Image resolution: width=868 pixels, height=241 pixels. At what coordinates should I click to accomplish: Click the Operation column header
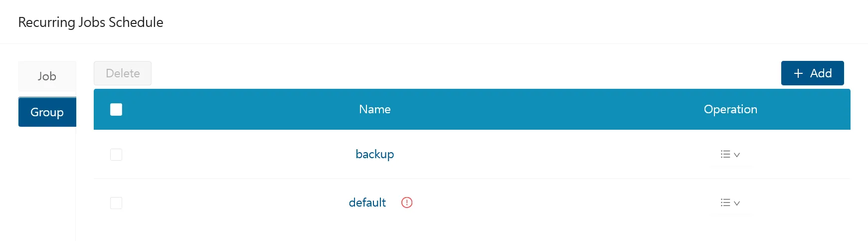pyautogui.click(x=730, y=109)
